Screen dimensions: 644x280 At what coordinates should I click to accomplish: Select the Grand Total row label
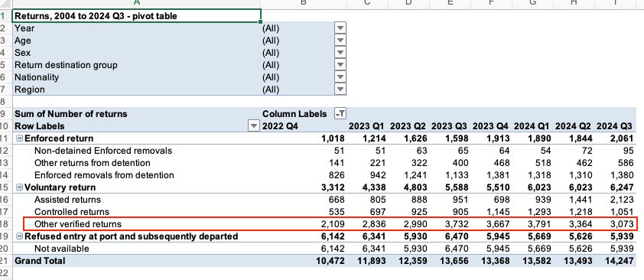click(40, 261)
